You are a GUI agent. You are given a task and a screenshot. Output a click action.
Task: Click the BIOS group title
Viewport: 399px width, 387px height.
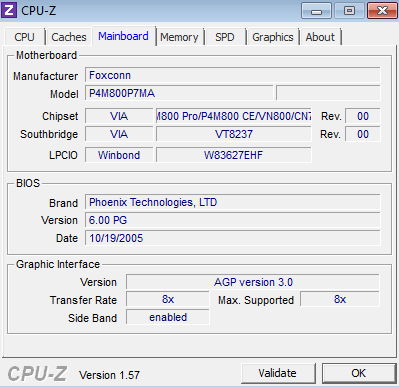[28, 183]
